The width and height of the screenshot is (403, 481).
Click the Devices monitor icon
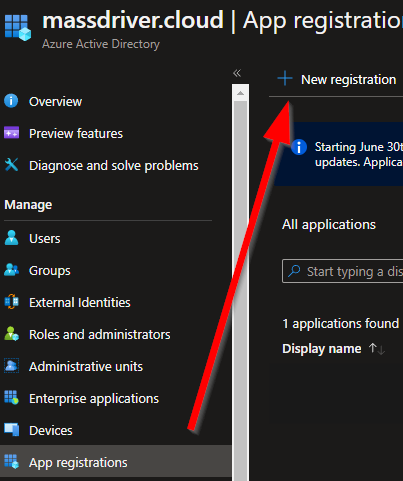click(x=11, y=430)
